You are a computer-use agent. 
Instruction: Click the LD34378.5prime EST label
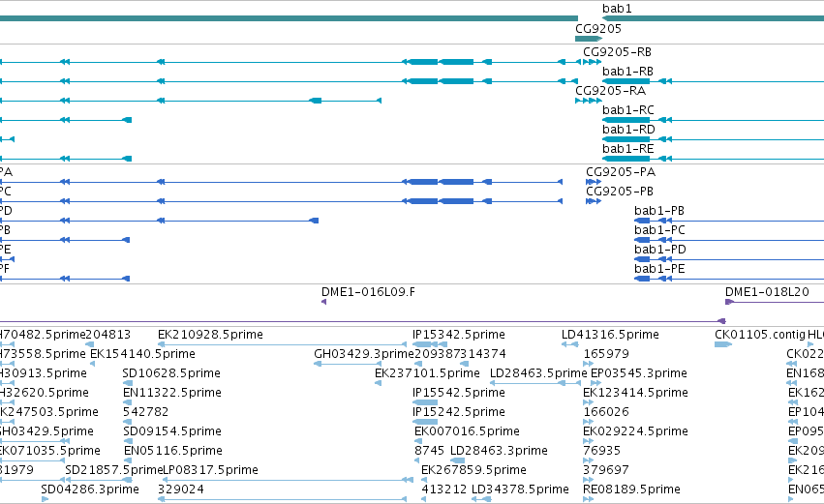click(520, 490)
